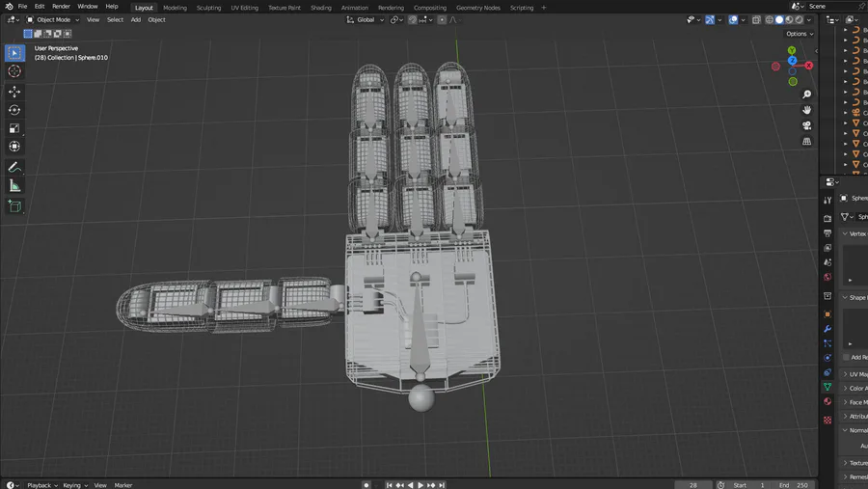The width and height of the screenshot is (868, 489).
Task: Toggle viewport overlays
Action: pyautogui.click(x=733, y=20)
